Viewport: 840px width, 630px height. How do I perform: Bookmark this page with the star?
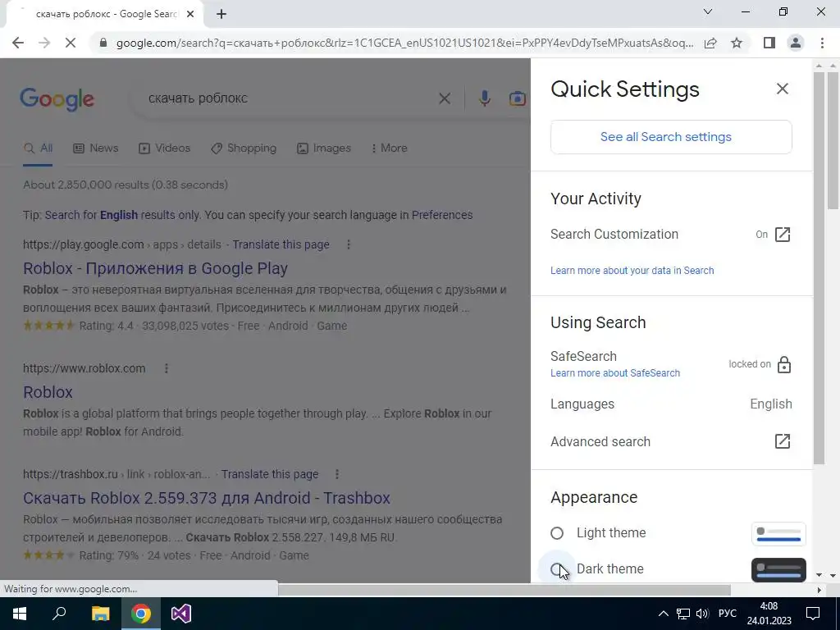[x=737, y=43]
